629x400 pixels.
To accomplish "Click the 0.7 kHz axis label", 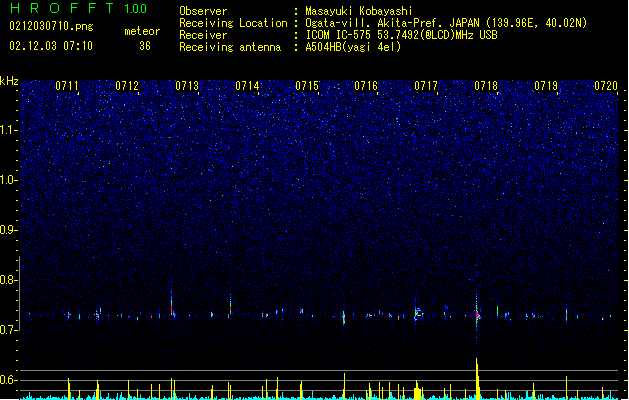I will pos(9,330).
